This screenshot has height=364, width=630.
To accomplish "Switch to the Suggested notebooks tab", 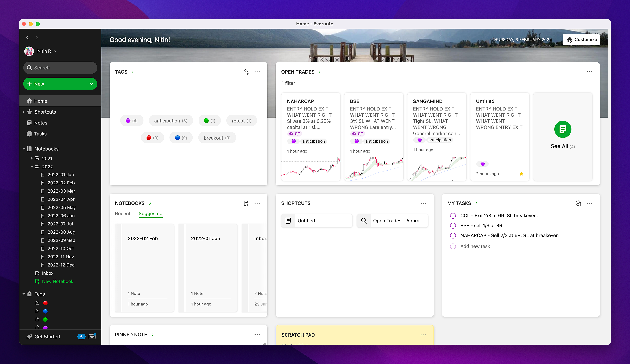I will click(x=150, y=214).
